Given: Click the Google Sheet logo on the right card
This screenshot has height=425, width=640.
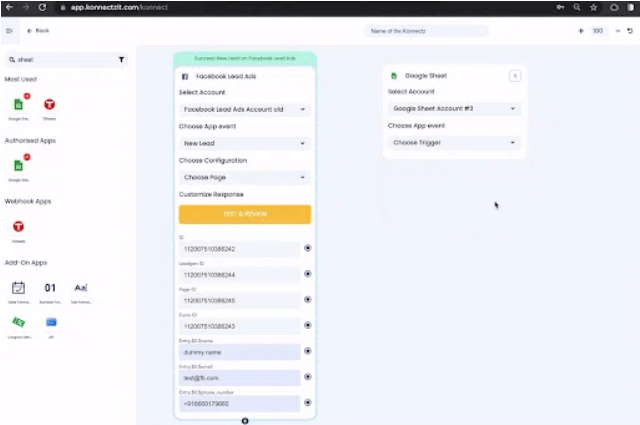Looking at the screenshot, I should click(x=394, y=76).
